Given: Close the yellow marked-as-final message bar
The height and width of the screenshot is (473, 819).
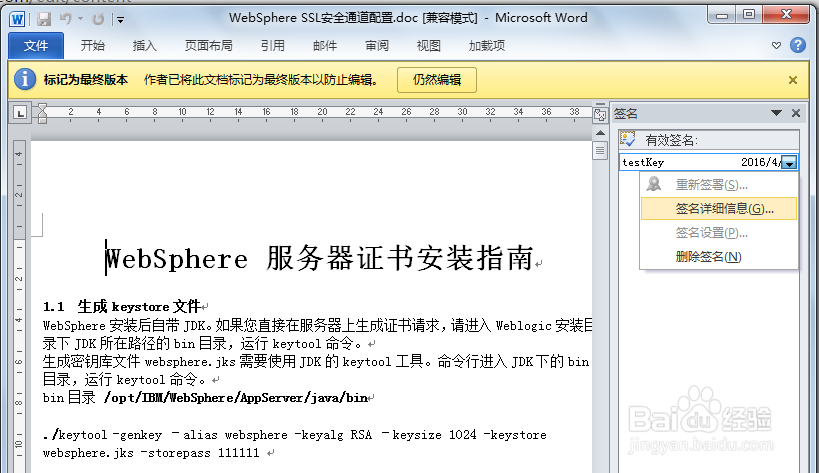Looking at the screenshot, I should (793, 80).
